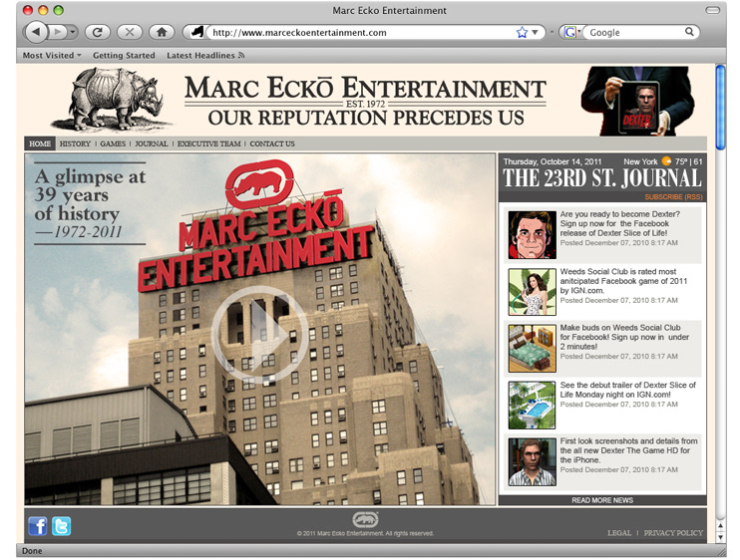Read 'Are you ready to become Dexter?' post

[x=620, y=223]
